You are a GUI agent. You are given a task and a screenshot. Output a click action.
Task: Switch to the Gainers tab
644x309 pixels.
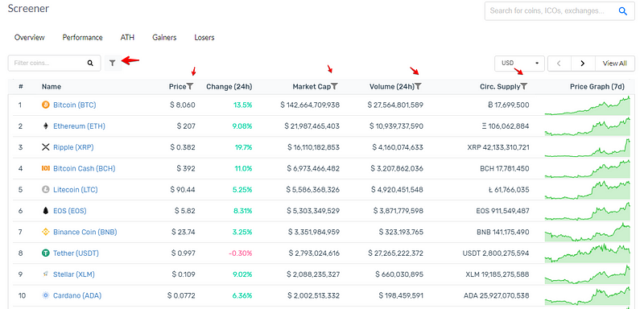click(x=164, y=37)
